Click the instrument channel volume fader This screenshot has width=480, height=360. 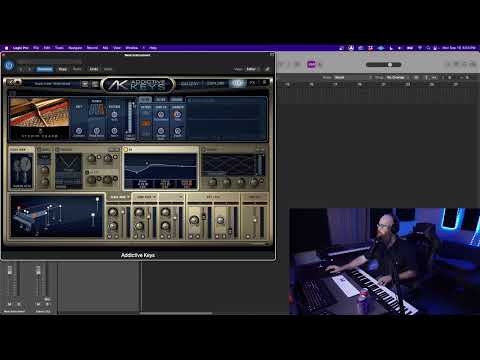(10, 270)
